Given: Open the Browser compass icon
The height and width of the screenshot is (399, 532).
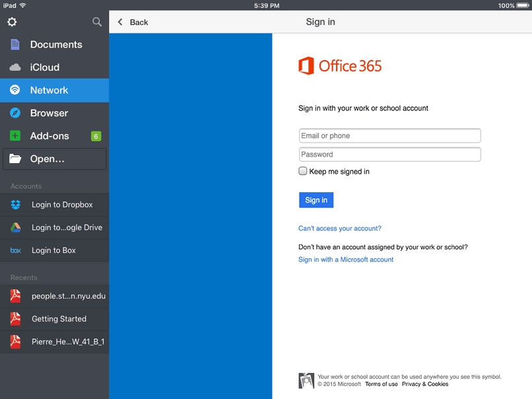Looking at the screenshot, I should (x=15, y=113).
